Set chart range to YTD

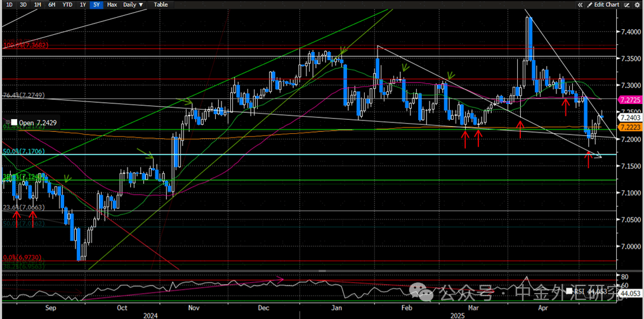pyautogui.click(x=66, y=4)
